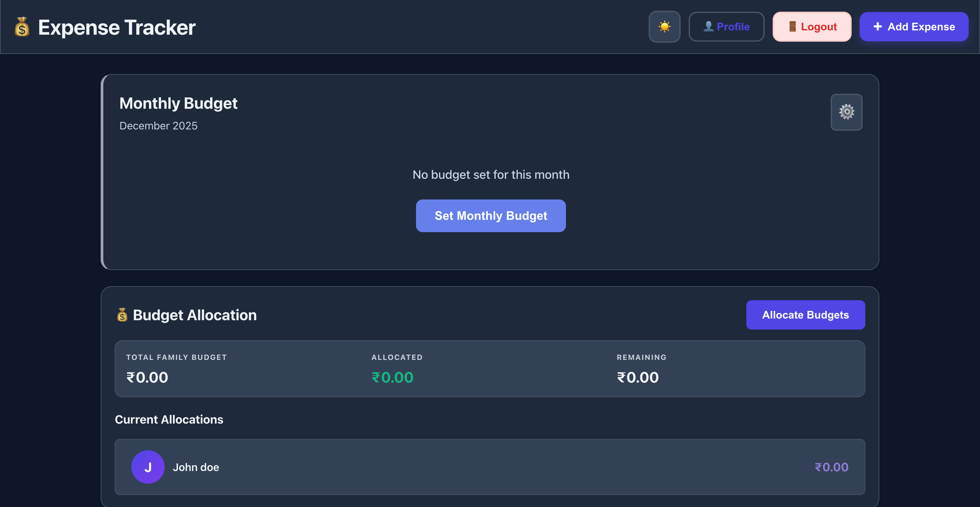
Task: Click the door icon inside the Logout button
Action: point(792,26)
